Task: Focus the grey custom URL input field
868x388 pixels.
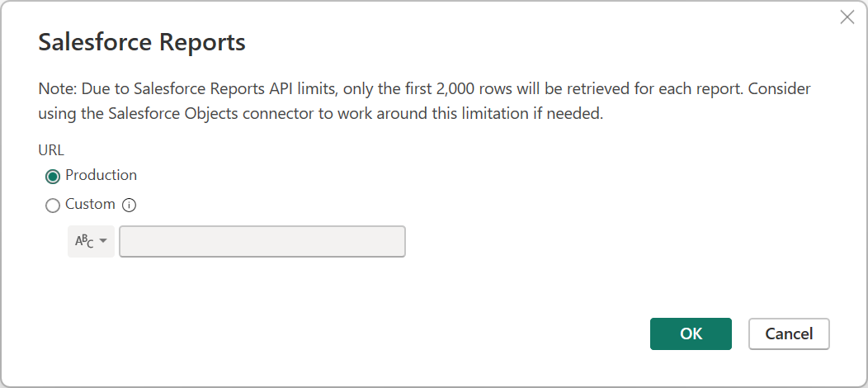Action: (262, 241)
